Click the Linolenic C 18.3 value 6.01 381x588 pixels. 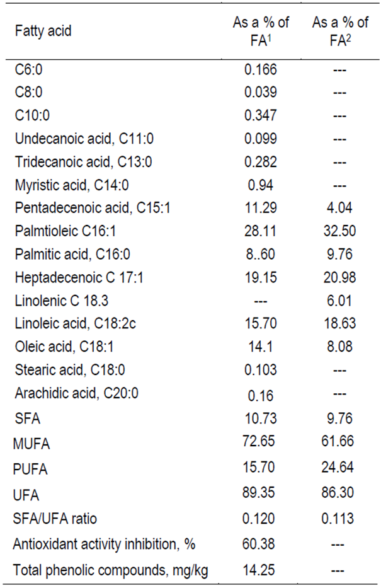[x=340, y=301]
